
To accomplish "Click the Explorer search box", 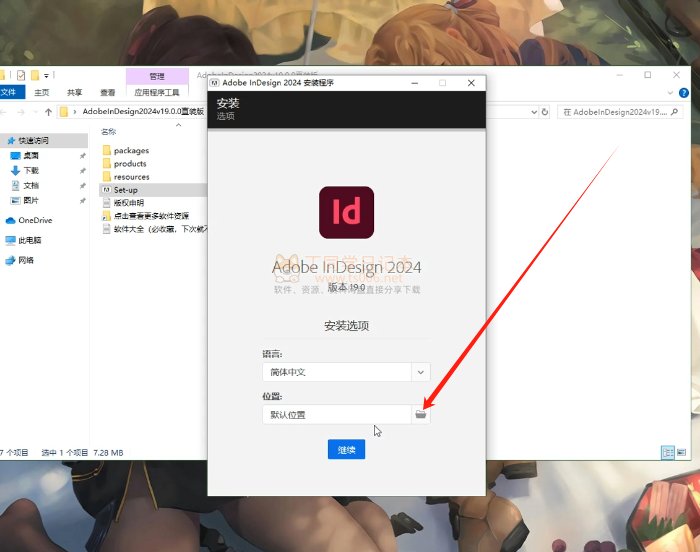I will 620,112.
